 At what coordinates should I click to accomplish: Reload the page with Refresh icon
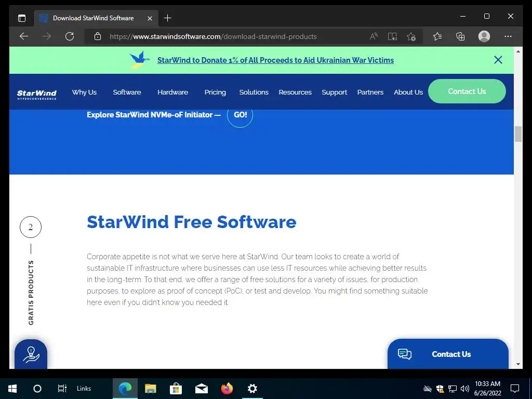click(70, 36)
